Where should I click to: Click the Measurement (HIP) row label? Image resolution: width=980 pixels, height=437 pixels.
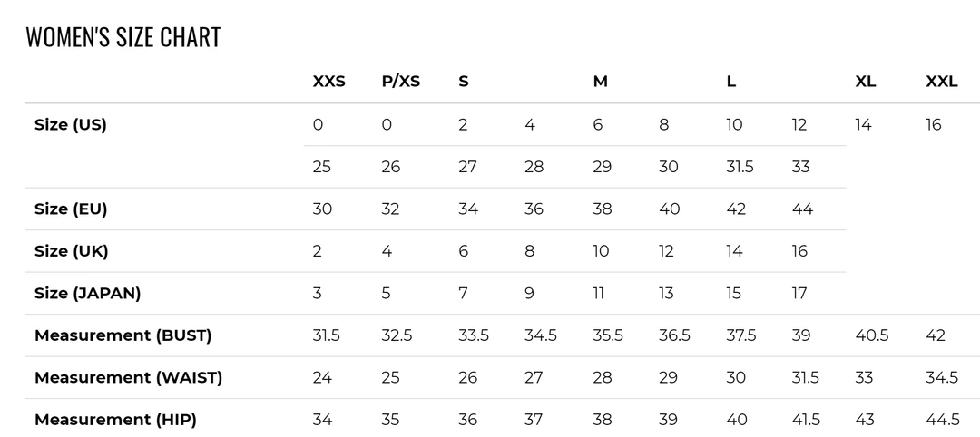pyautogui.click(x=115, y=420)
